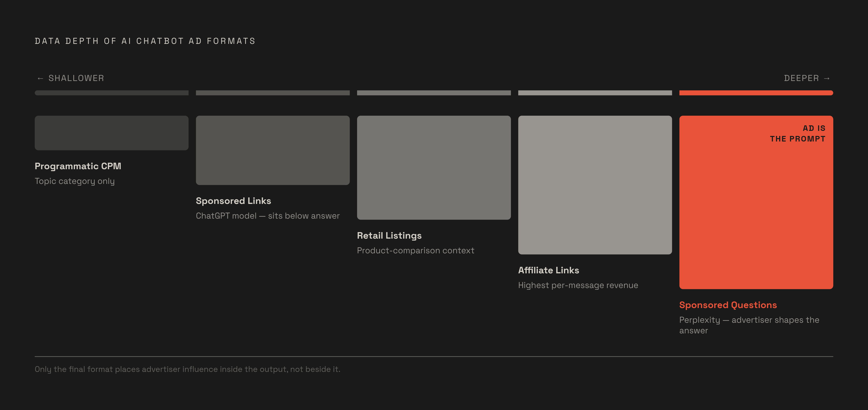The height and width of the screenshot is (410, 868).
Task: Click the 'Data Depth of AI Chatbot Ad Formats' title
Action: 145,41
